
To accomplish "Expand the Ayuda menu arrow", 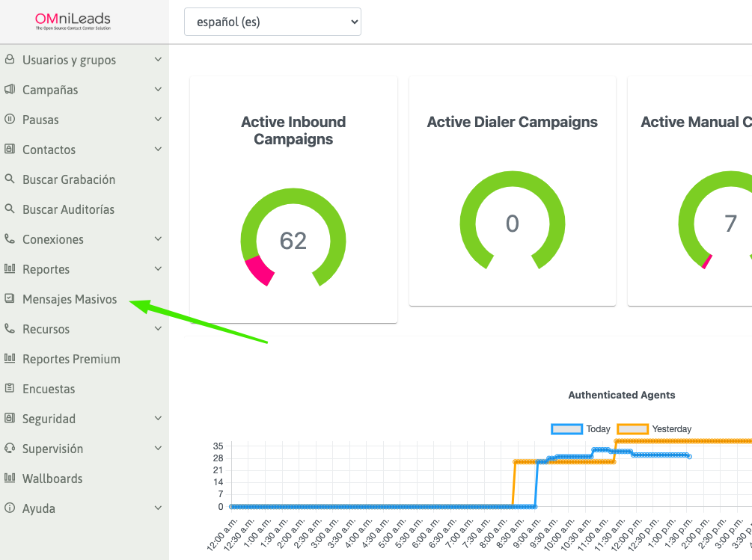I will coord(158,508).
